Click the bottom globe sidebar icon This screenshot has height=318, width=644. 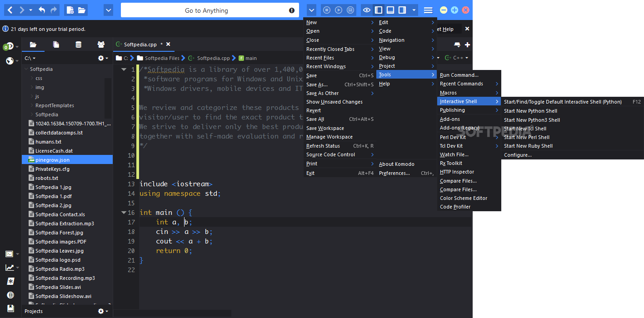tap(10, 295)
